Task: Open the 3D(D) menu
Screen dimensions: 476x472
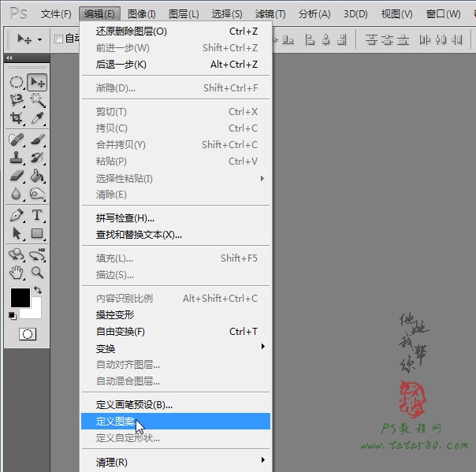Action: point(355,14)
